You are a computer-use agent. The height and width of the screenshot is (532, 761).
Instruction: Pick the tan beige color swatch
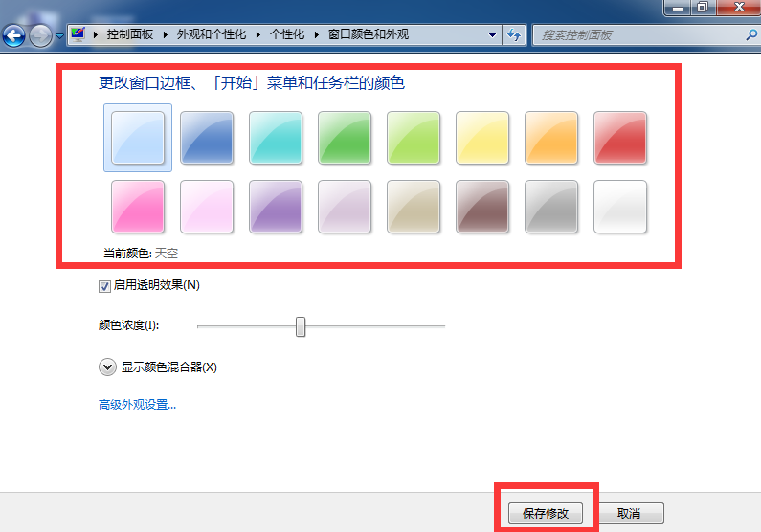[414, 207]
